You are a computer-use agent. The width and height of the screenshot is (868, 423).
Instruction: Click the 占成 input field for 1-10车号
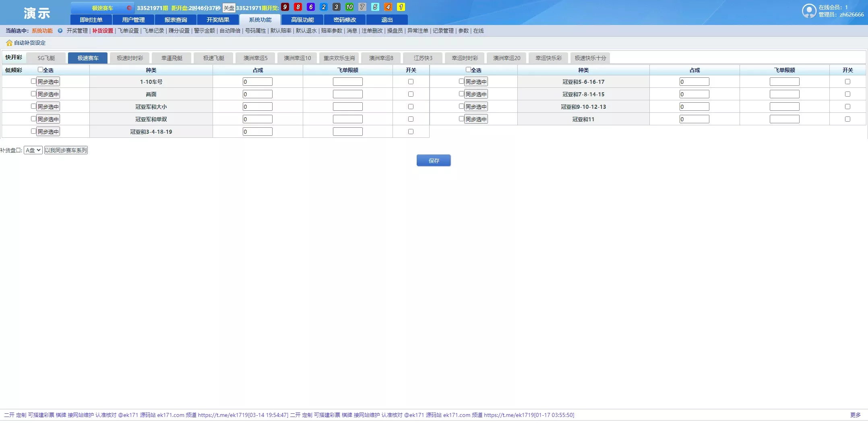coord(258,82)
